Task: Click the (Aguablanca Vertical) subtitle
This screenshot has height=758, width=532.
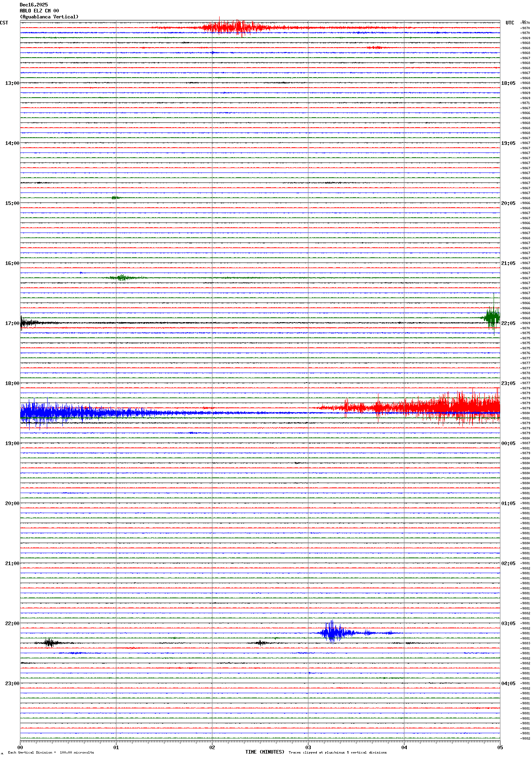Action: click(49, 17)
